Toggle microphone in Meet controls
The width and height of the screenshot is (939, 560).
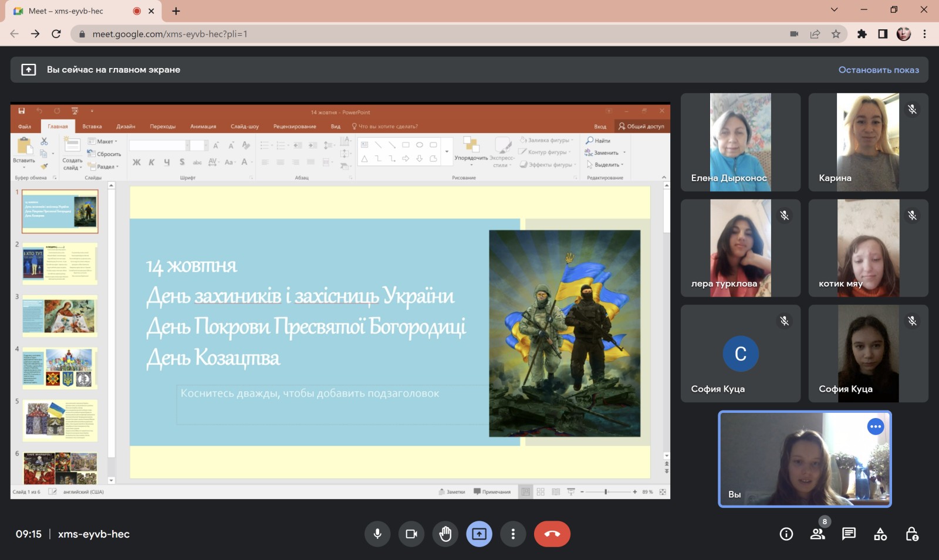(377, 534)
